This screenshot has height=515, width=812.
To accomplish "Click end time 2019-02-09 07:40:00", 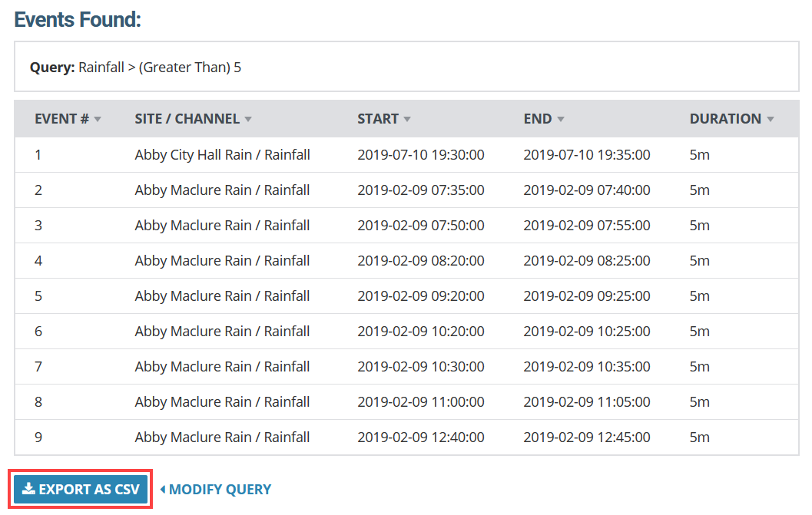I will click(x=587, y=190).
